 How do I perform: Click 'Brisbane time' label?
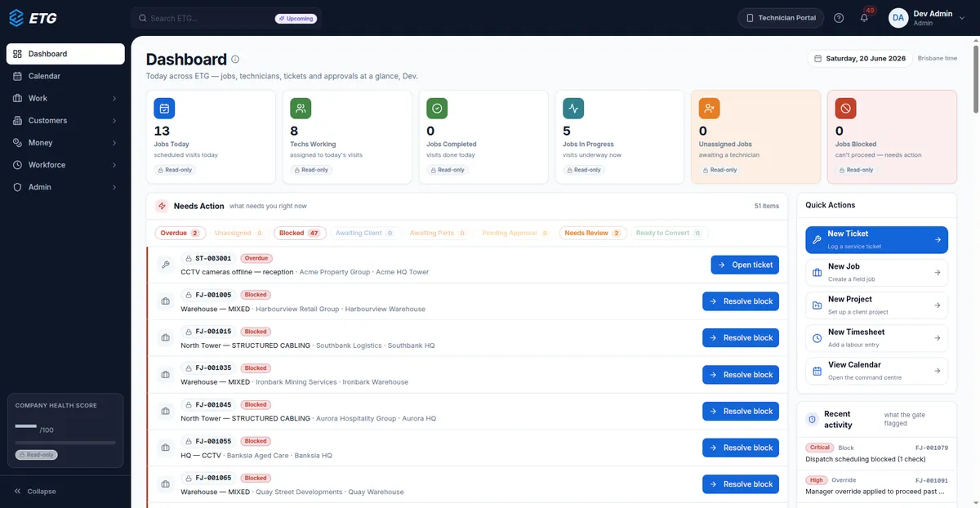(x=937, y=59)
